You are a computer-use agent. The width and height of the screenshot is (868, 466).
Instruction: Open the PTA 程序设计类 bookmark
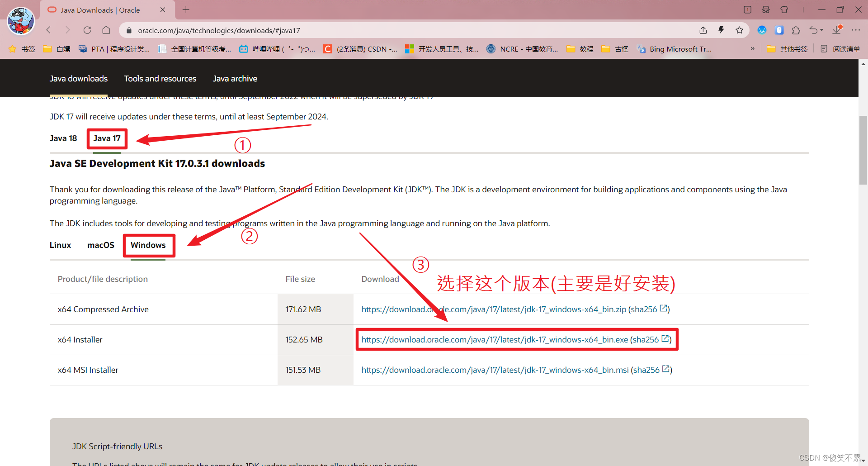click(114, 49)
